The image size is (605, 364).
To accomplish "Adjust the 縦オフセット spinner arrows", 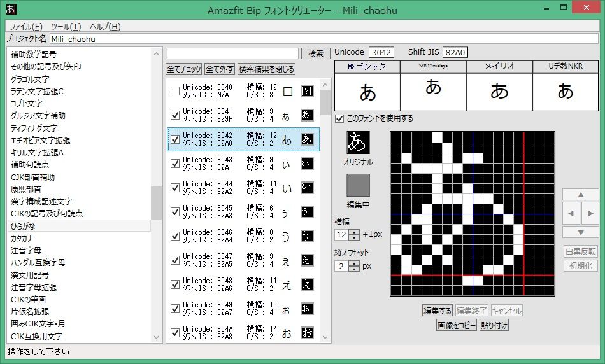I will (354, 266).
